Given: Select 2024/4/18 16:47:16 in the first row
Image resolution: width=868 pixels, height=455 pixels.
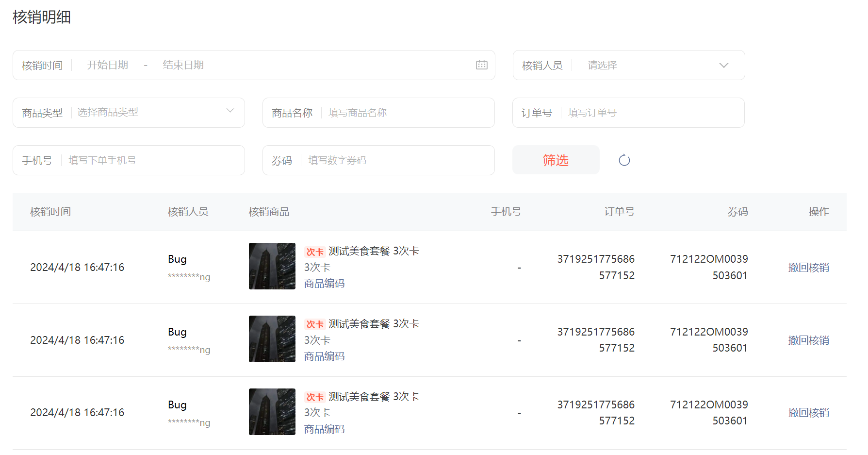Looking at the screenshot, I should point(77,268).
